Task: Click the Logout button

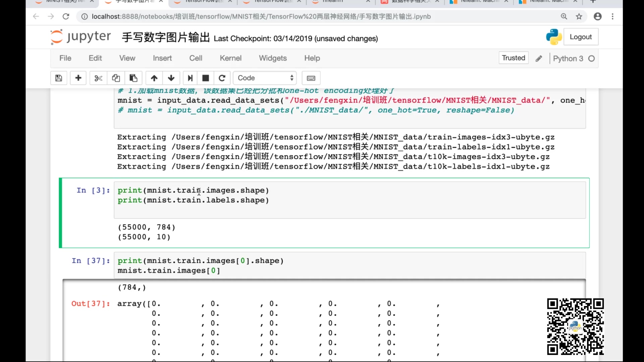Action: (581, 37)
